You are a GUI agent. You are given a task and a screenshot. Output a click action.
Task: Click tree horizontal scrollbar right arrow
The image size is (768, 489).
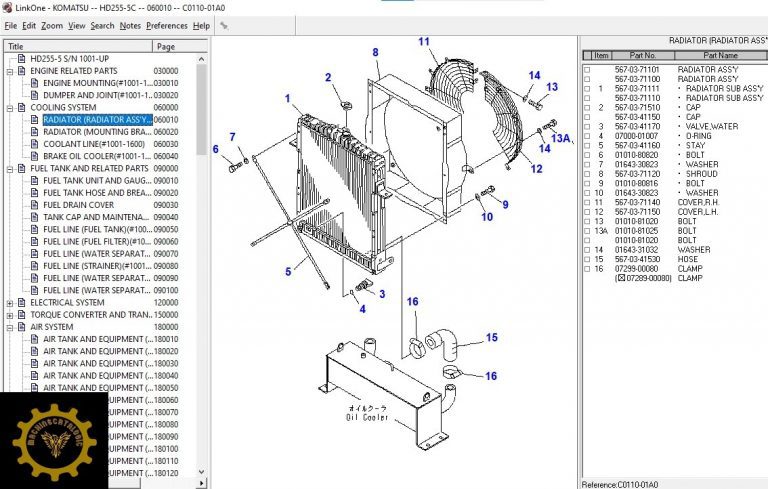[202, 484]
